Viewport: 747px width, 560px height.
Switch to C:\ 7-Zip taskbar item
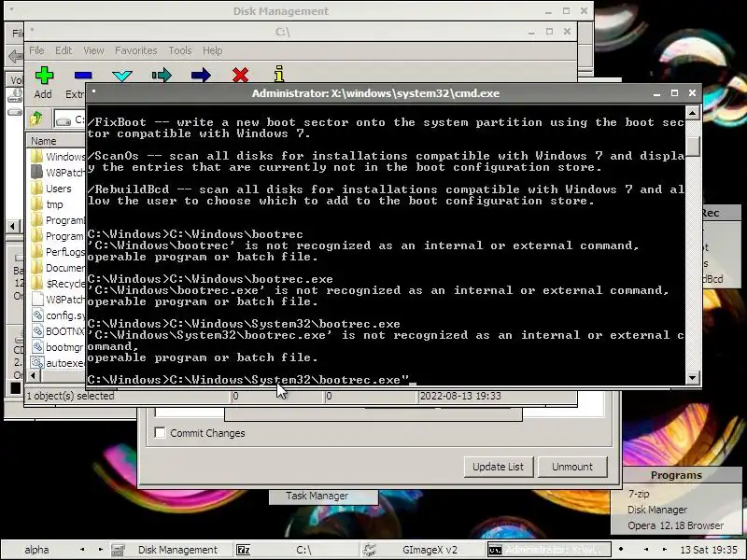297,550
